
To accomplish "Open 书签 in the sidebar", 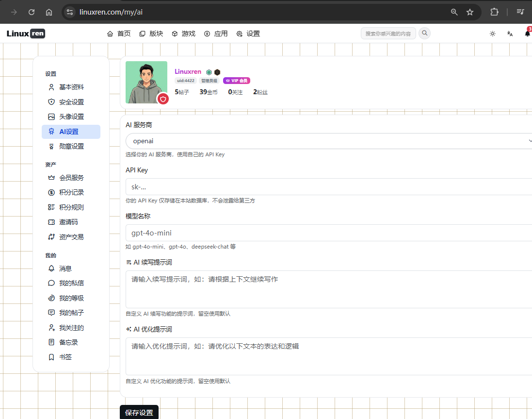I will [x=71, y=357].
